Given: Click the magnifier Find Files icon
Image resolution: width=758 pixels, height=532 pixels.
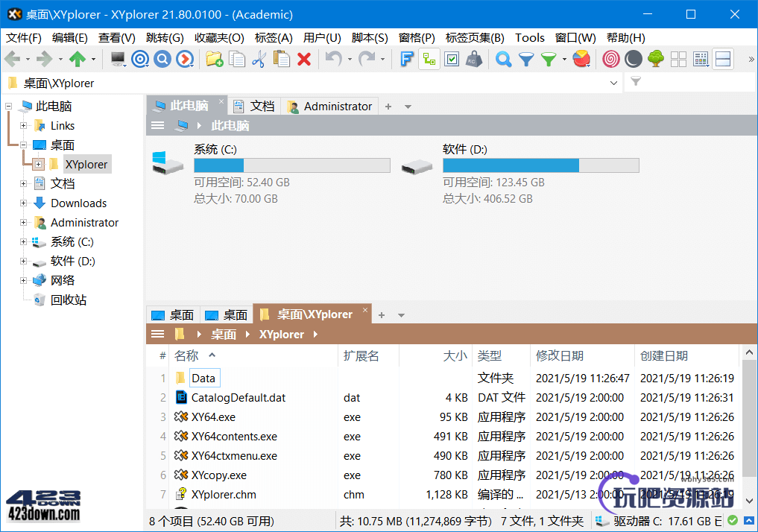Looking at the screenshot, I should pos(503,60).
